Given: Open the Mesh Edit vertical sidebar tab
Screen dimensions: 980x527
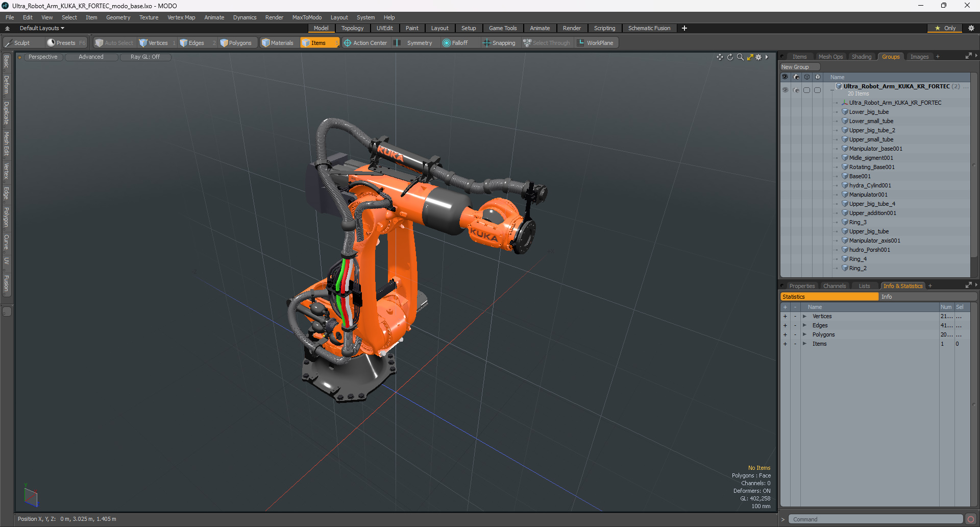Looking at the screenshot, I should tap(7, 143).
